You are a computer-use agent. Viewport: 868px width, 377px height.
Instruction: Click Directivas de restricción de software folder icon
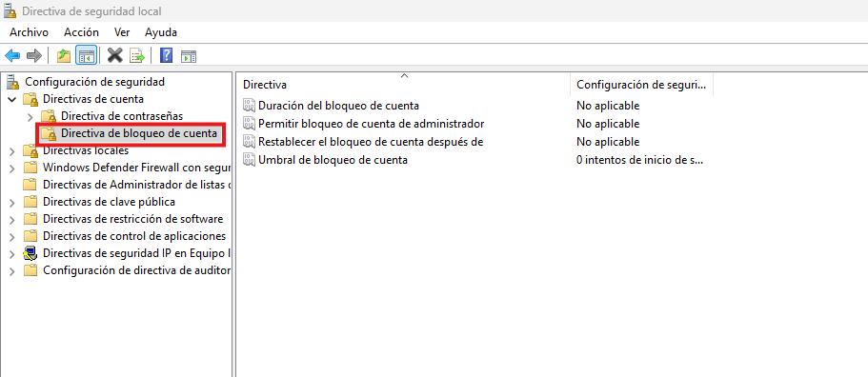point(30,219)
